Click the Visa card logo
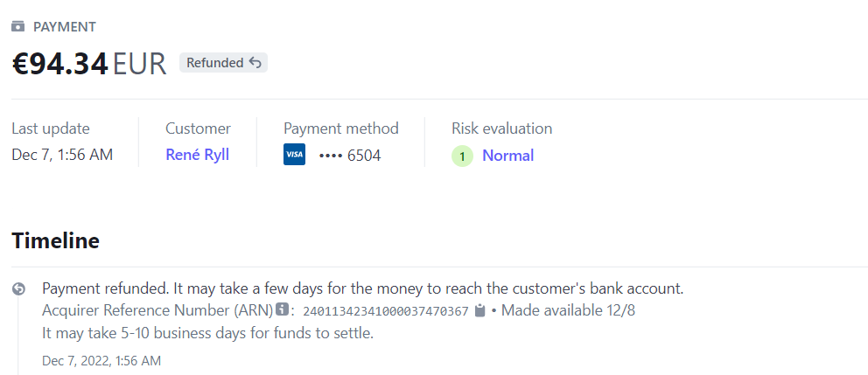Viewport: 868px width, 375px height. [295, 156]
